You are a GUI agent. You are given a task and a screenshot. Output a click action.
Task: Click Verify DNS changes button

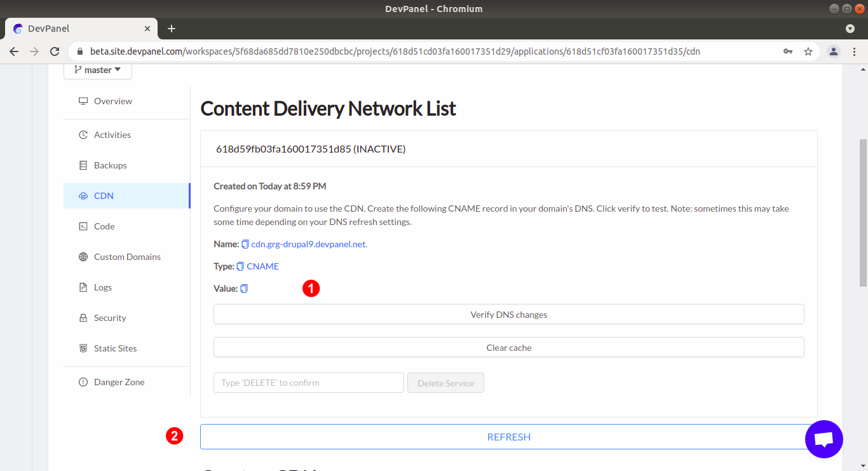tap(508, 315)
